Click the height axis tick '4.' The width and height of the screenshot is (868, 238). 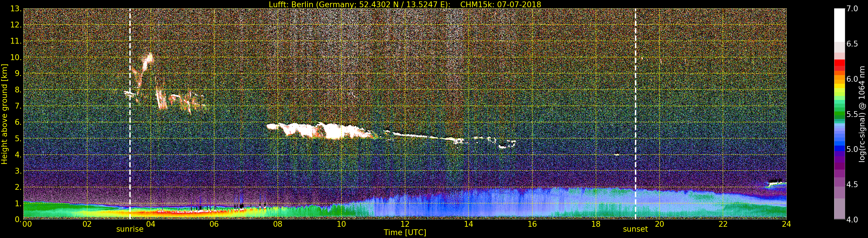pos(18,155)
